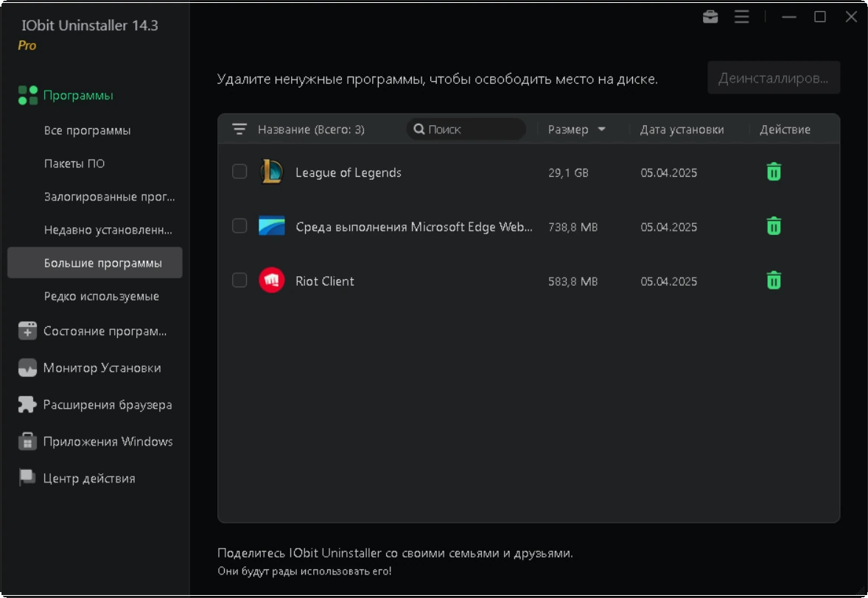Viewport: 868px width, 598px height.
Task: Select Среда выполнения Microsoft Edge Web... row text
Action: tap(414, 227)
